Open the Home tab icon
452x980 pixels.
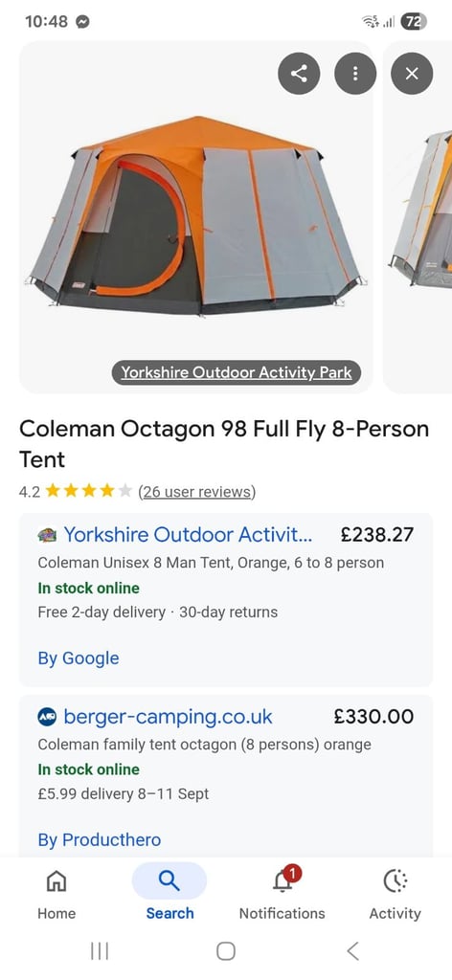[x=56, y=881]
